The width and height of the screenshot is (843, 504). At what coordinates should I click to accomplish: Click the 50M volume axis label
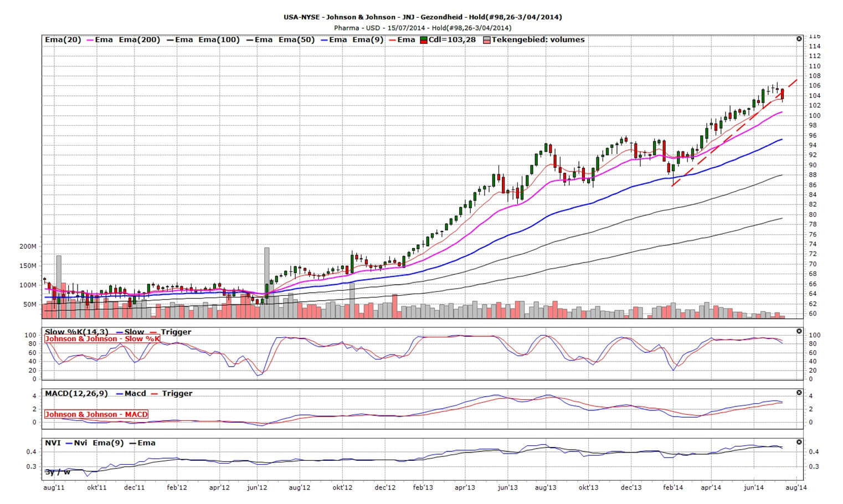click(x=30, y=305)
